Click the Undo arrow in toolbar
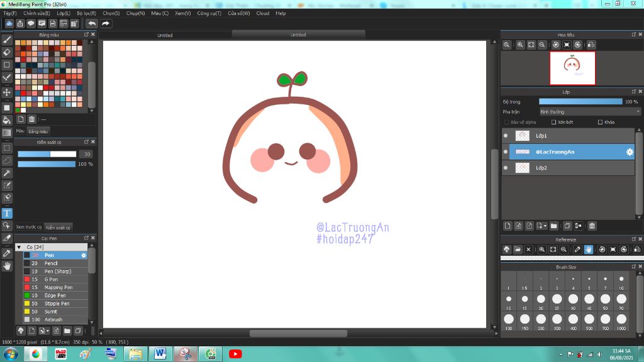 point(92,23)
